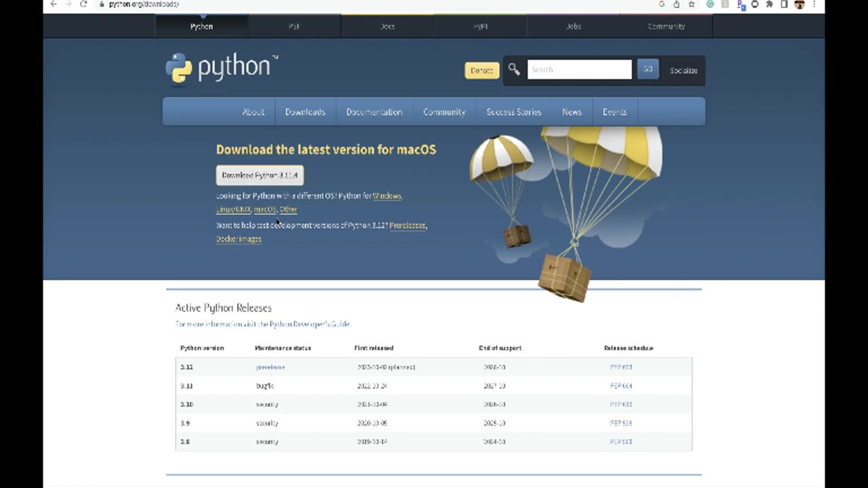Screen dimensions: 868x488
Task: Click the purple extension icon with badge
Action: [741, 4]
